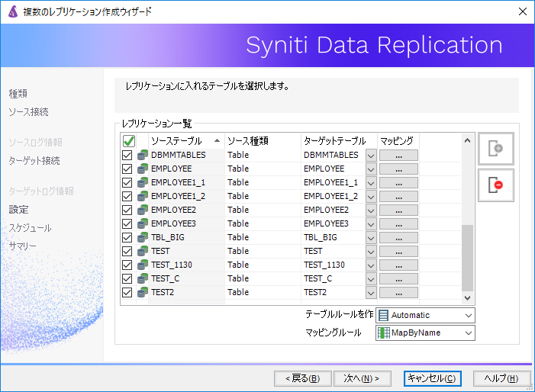Open mapping editor button for TEST2

pyautogui.click(x=398, y=292)
